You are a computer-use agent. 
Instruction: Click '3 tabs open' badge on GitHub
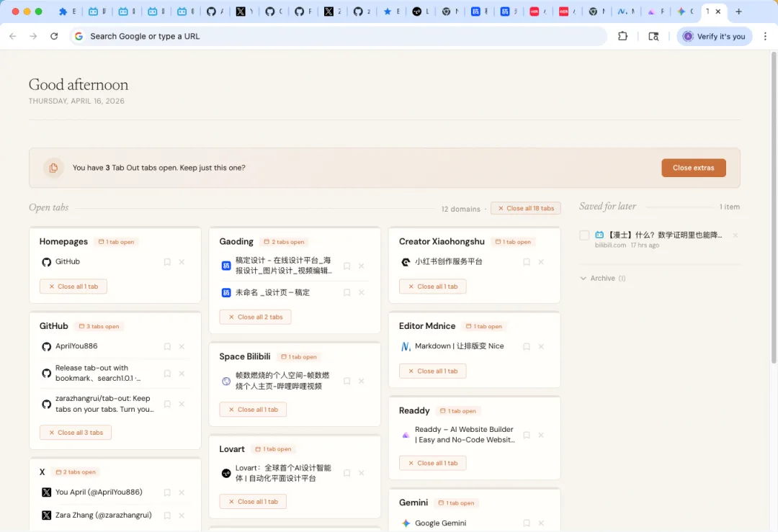99,326
